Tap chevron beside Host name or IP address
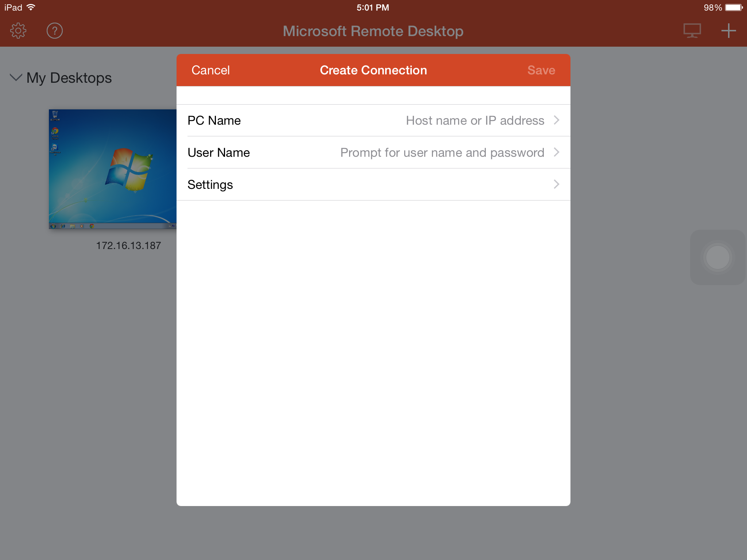The image size is (747, 560). coord(557,120)
